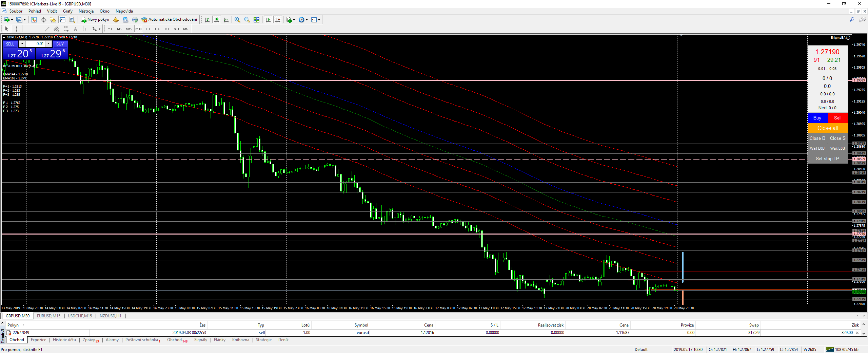Image resolution: width=868 pixels, height=353 pixels.
Task: Open the chat bubbles icon
Action: coord(862,20)
